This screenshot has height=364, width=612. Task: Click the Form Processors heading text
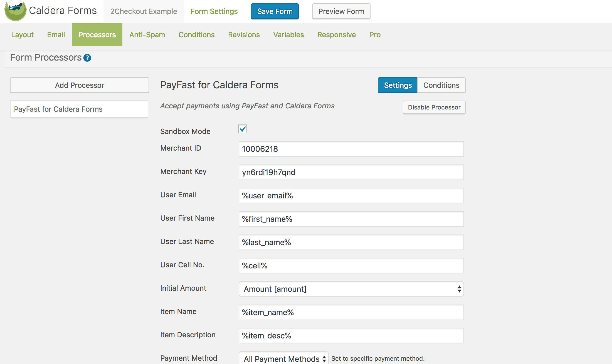[46, 58]
